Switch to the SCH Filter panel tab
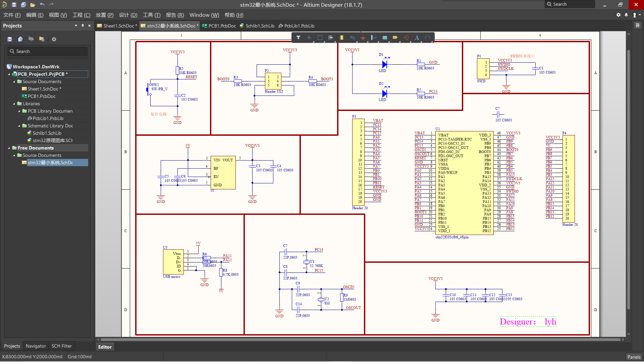Viewport: 644px width, 362px height. pyautogui.click(x=62, y=346)
